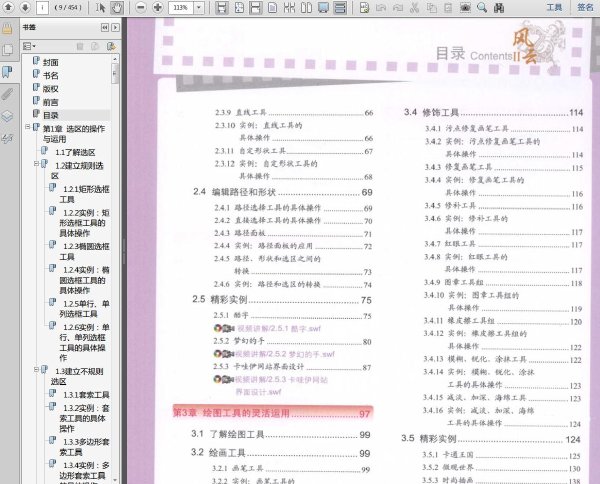This screenshot has height=484, width=600.
Task: Collapse the 1.3建立不规则选区 node
Action: tap(36, 369)
